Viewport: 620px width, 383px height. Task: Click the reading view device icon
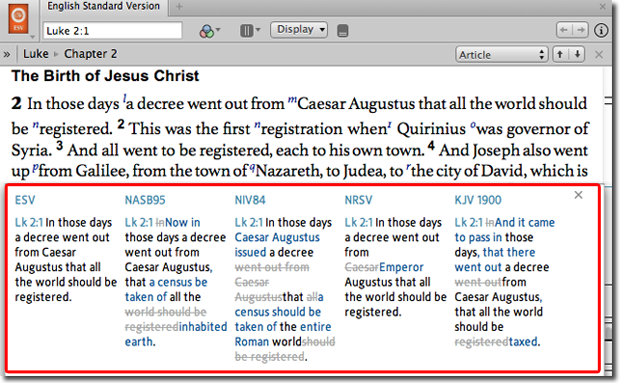pos(342,31)
